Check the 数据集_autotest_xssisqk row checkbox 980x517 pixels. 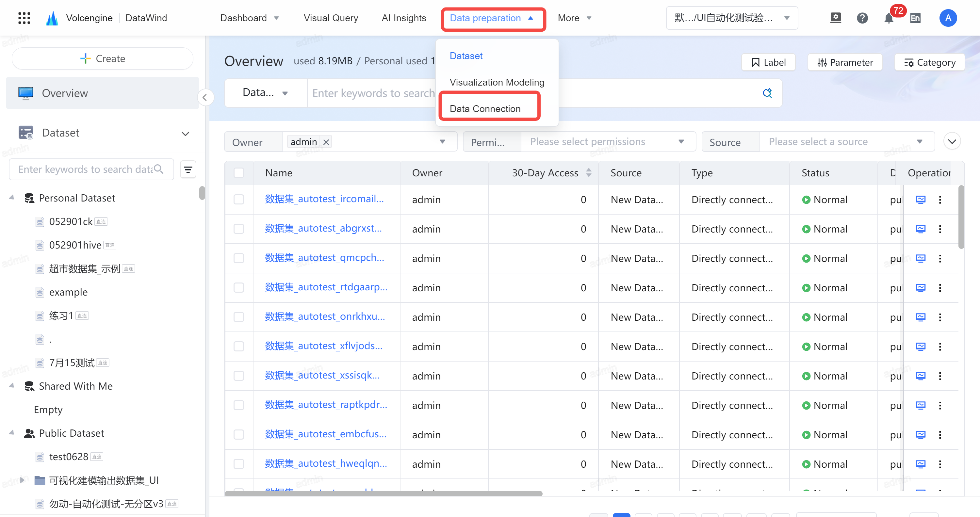click(x=238, y=376)
